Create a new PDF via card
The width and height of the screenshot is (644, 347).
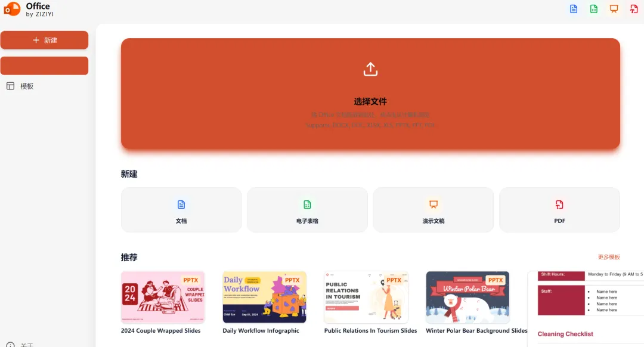click(559, 210)
